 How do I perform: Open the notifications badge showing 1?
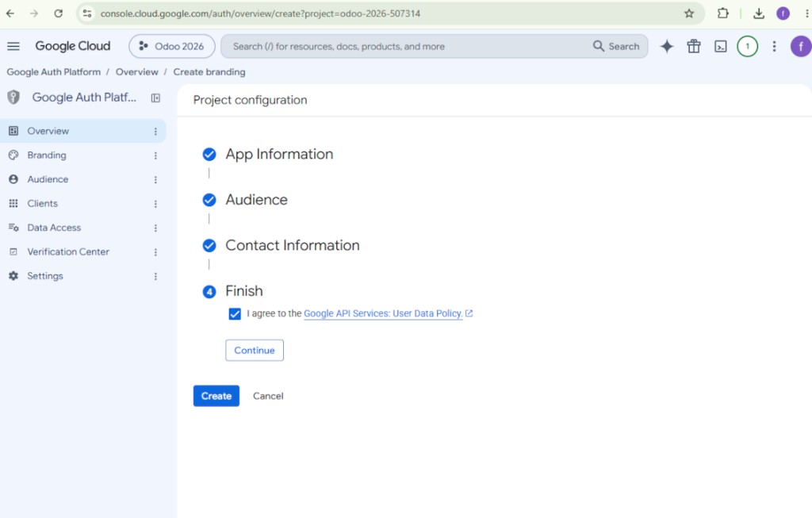click(x=747, y=46)
